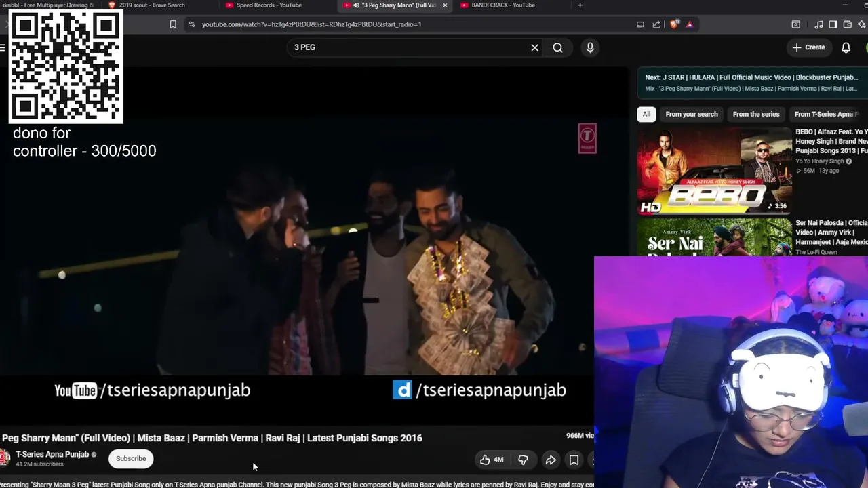
Task: Clear the '3 PEG' search text
Action: (x=534, y=47)
